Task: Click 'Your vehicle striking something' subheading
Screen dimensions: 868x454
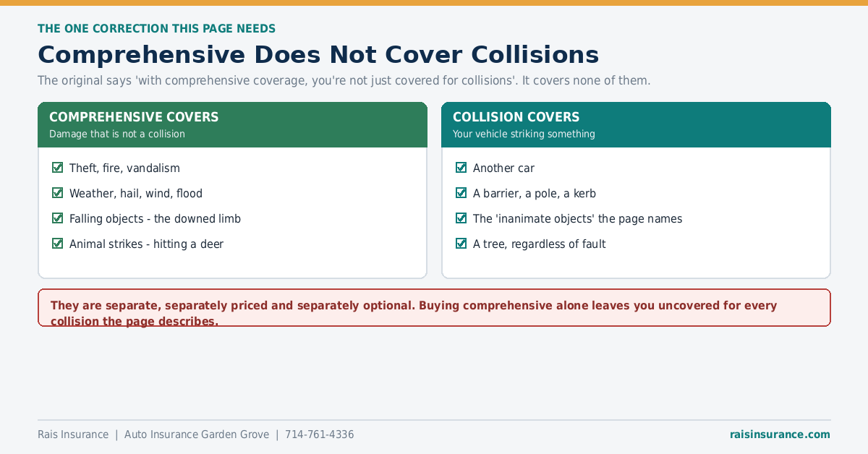Action: [x=524, y=134]
